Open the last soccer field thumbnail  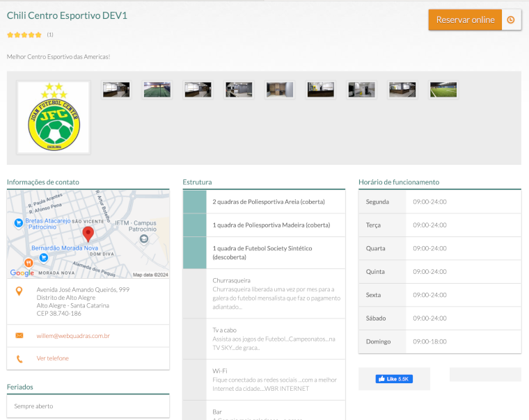(443, 90)
